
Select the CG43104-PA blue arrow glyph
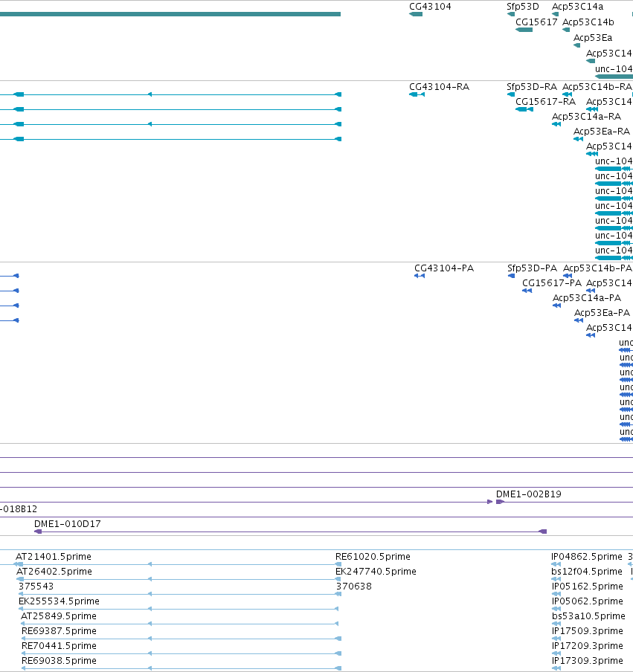point(420,276)
